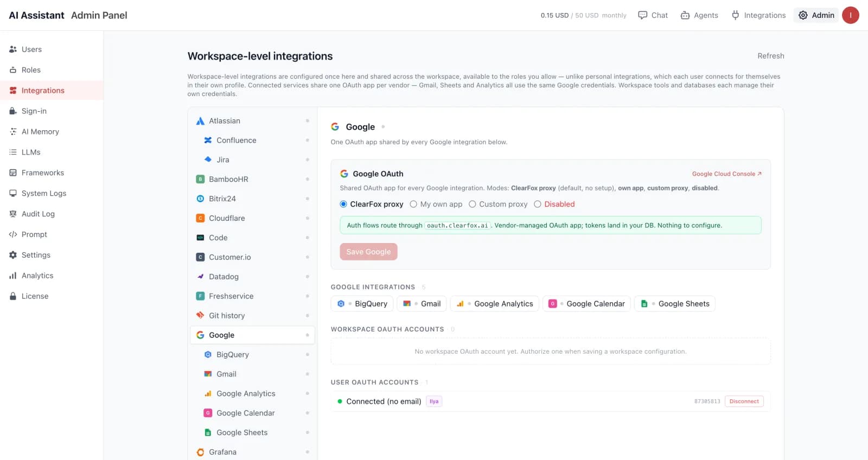Click the 0.15 USD usage indicator
The width and height of the screenshot is (868, 460).
pos(554,15)
